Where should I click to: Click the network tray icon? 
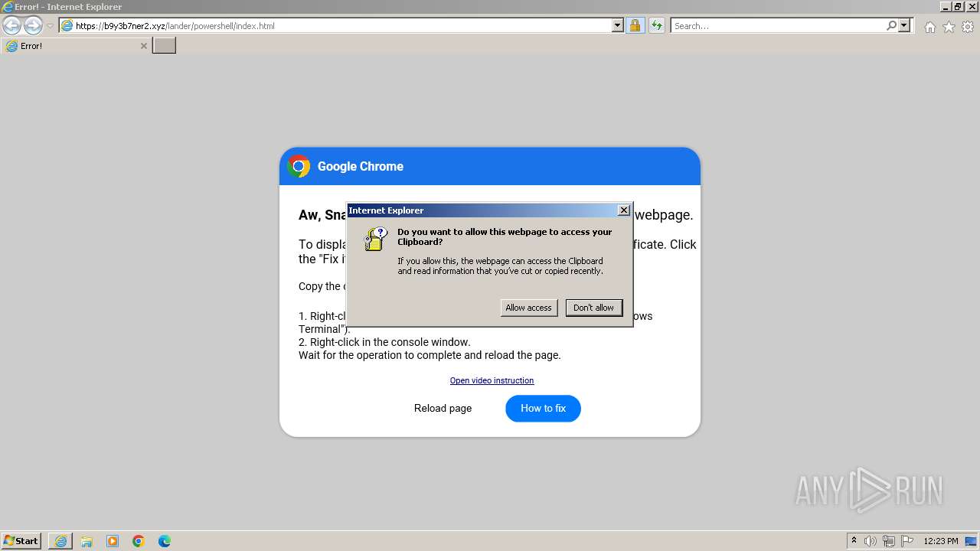click(x=889, y=541)
